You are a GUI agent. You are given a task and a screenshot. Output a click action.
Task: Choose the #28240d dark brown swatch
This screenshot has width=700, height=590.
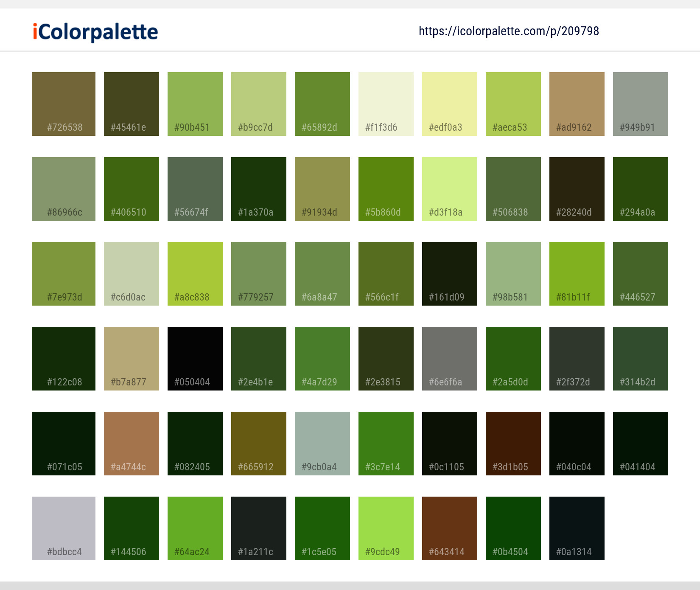point(577,189)
